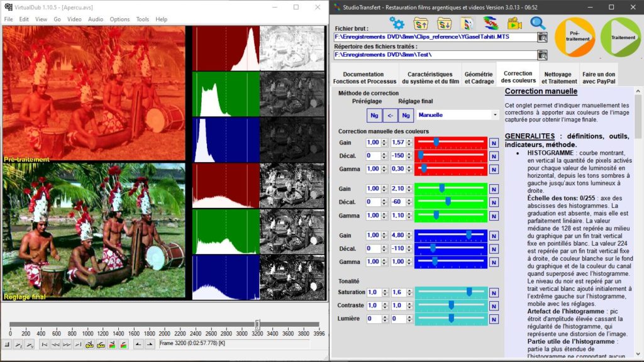Screen dimensions: 644x362
Task: Click the Saturation final value spinner arrows
Action: pyautogui.click(x=409, y=292)
